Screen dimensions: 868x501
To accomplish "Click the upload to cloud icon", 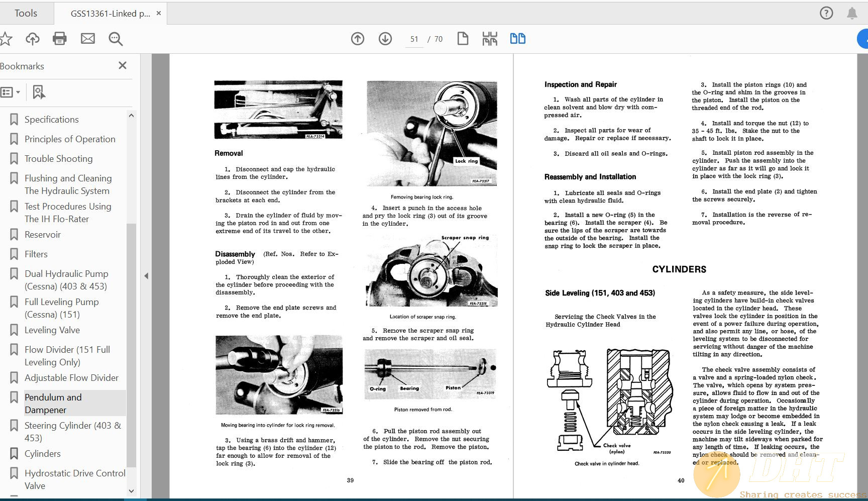I will 33,39.
